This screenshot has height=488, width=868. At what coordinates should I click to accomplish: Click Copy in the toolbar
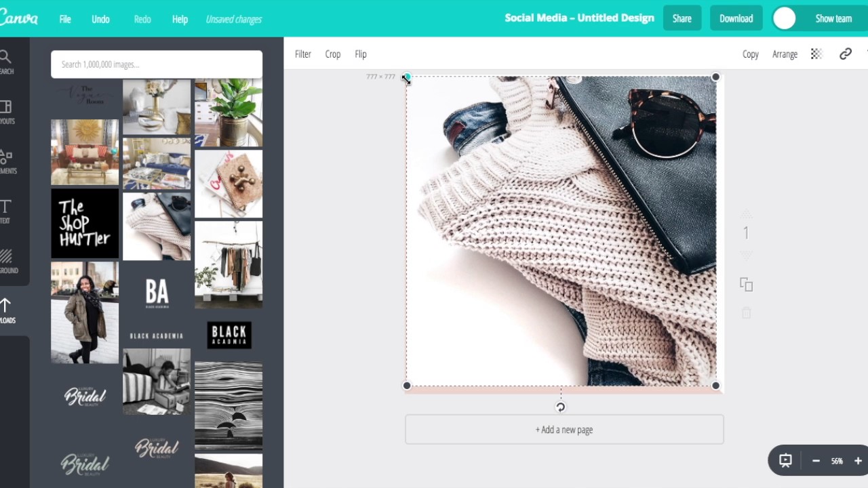750,54
